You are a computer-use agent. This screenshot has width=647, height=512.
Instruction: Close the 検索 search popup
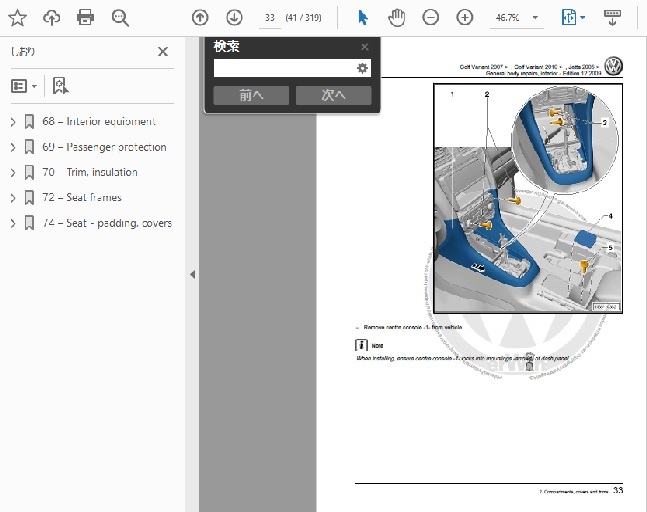point(365,47)
